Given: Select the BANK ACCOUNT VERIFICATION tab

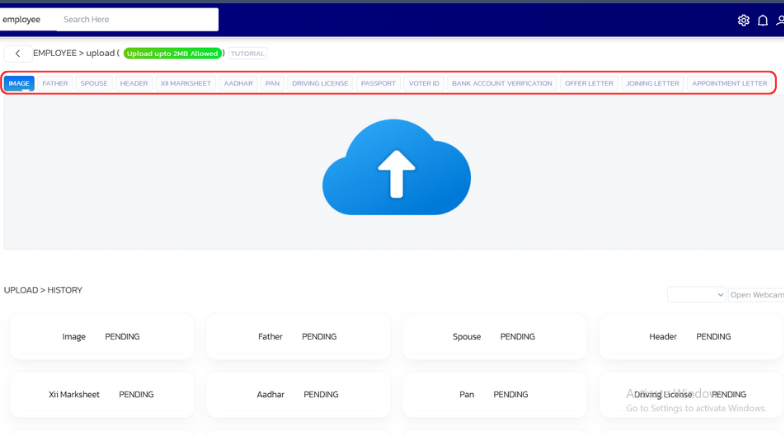Looking at the screenshot, I should pos(501,84).
